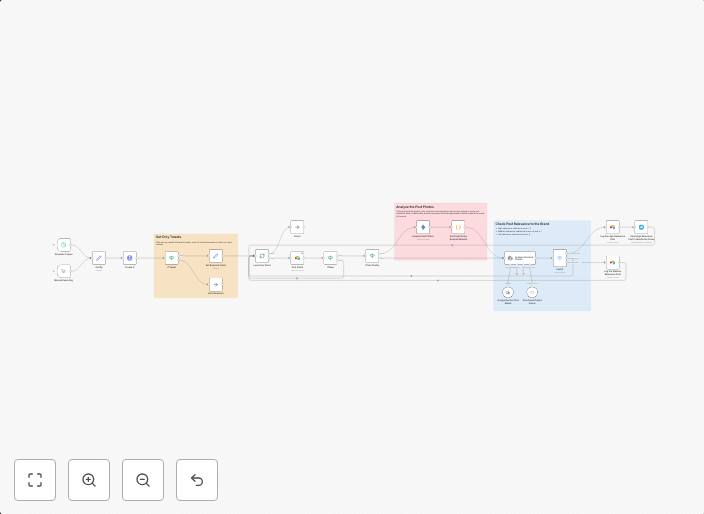This screenshot has height=514, width=704.
Task: Click the fit-to-view canvas button
Action: (35, 480)
